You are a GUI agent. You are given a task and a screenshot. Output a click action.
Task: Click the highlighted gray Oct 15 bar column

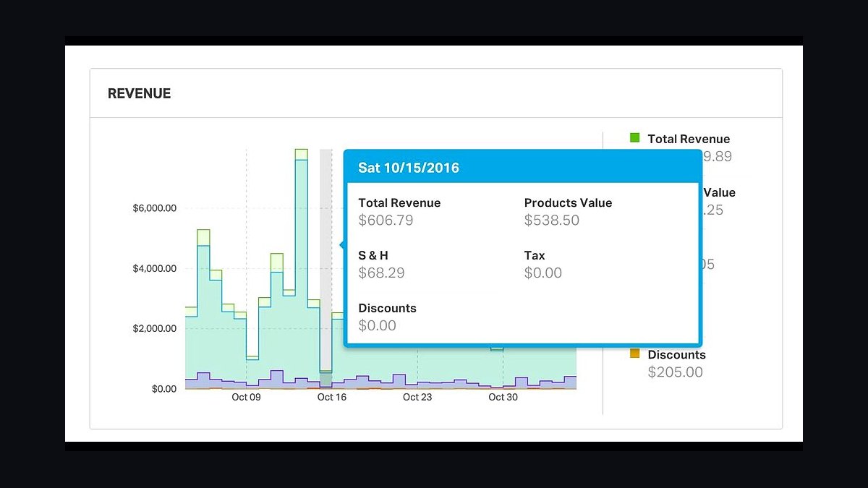(326, 269)
